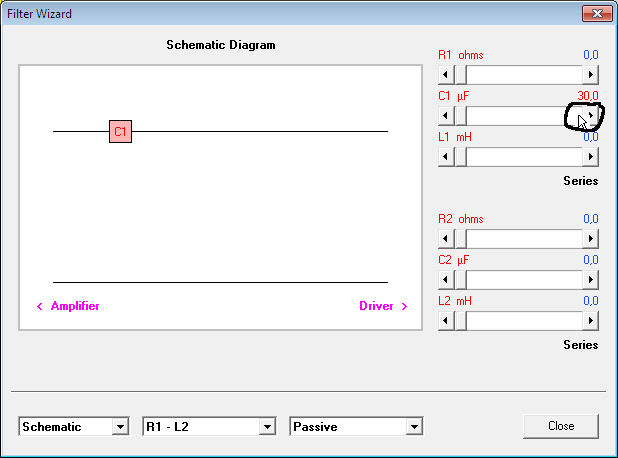Decrease L2 mH with left scroll arrow

(x=446, y=321)
